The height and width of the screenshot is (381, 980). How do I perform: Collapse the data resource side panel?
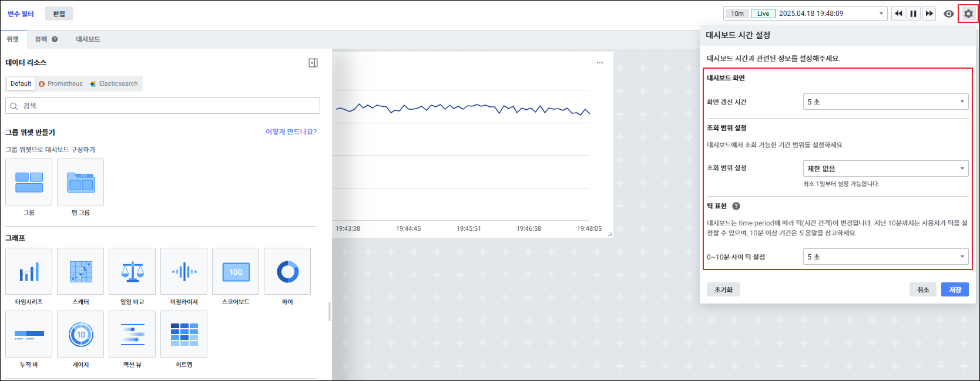313,63
